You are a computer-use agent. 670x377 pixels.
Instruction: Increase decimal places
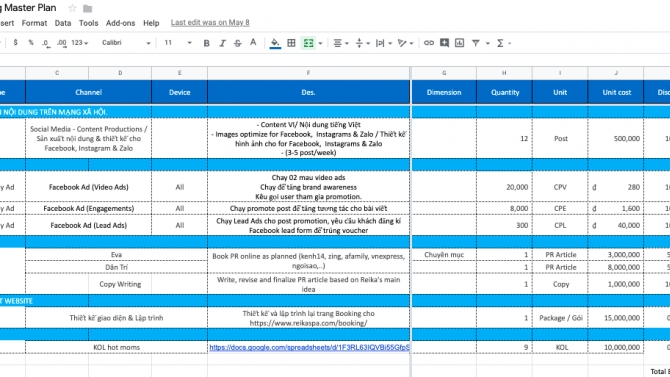coord(62,43)
